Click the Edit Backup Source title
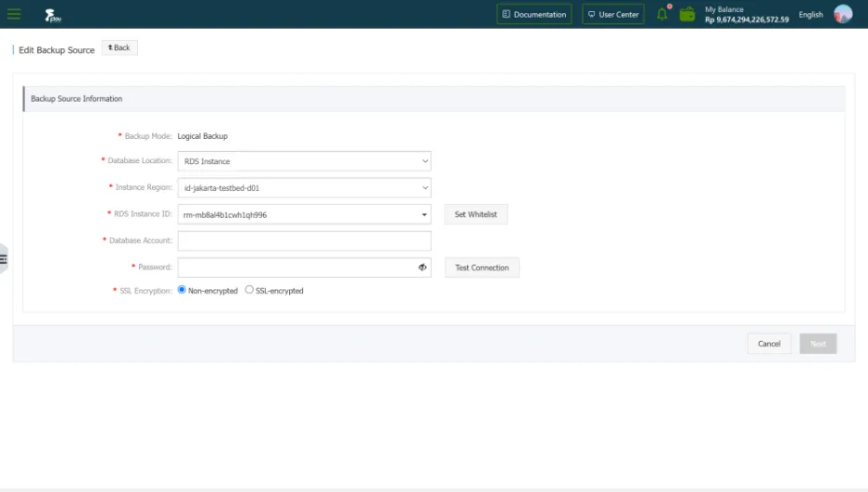Screen dimensions: 868x492 57,50
